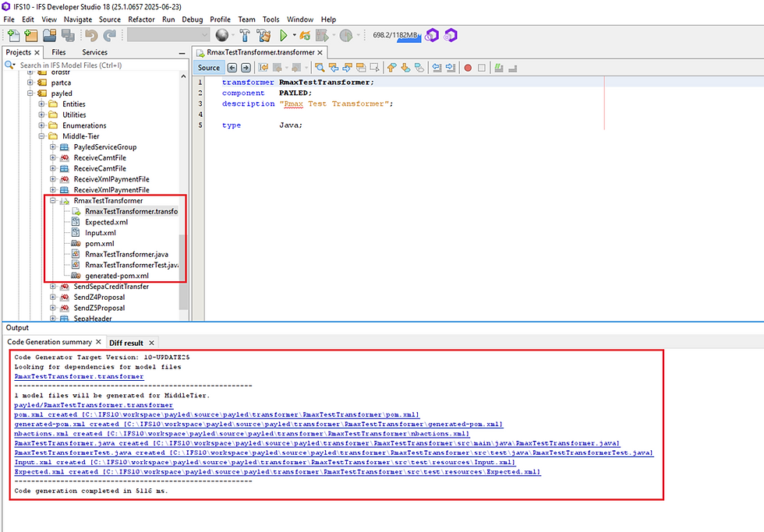Close the Projects tab
This screenshot has height=532, width=764.
pyautogui.click(x=37, y=52)
